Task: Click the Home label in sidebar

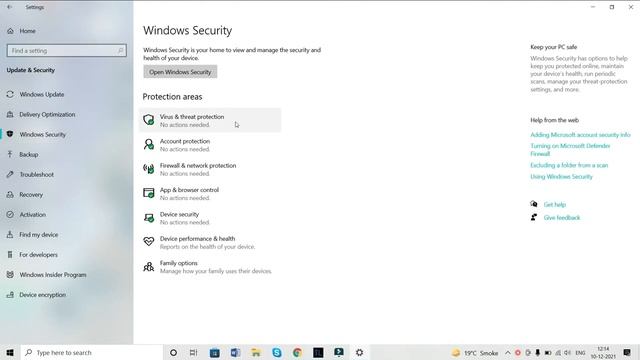Action: (27, 31)
